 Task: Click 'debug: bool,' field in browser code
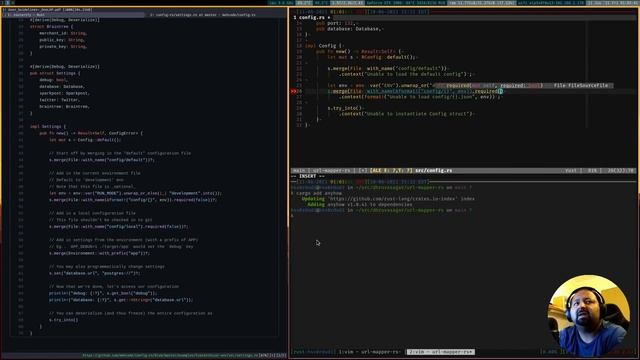(x=53, y=80)
